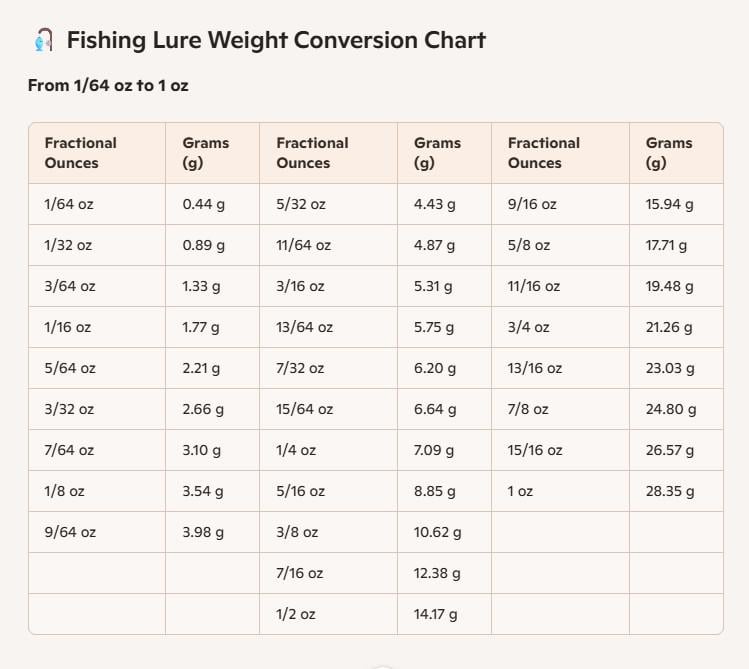749x669 pixels.
Task: Click the 5/32 oz cell
Action: coord(300,204)
